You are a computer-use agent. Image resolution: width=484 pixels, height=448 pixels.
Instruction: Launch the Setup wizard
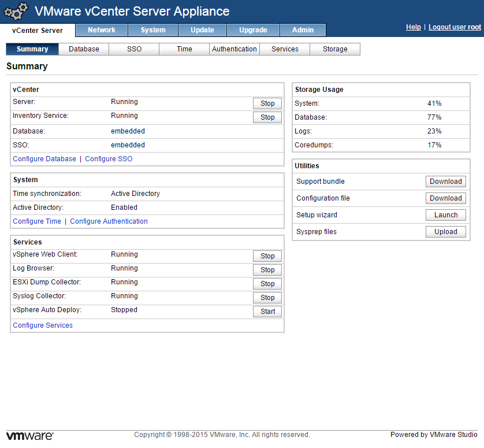coord(446,215)
